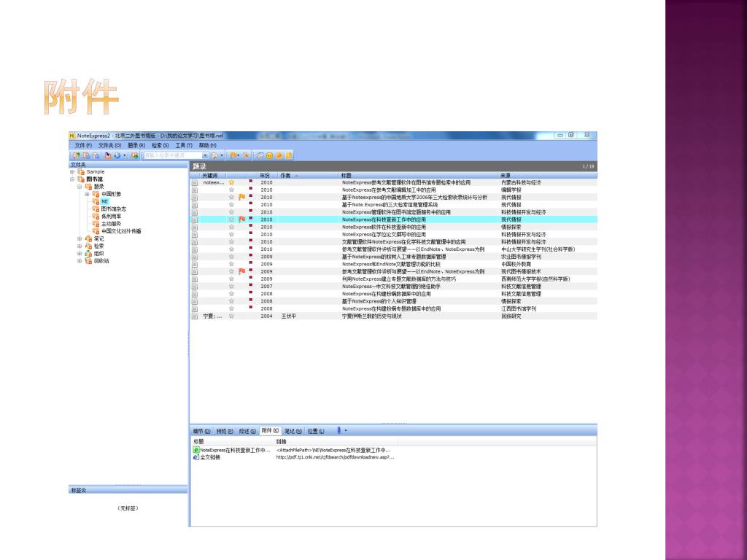Open the 工具 (T) menu
Viewport: 747px width, 560px height.
(x=184, y=145)
